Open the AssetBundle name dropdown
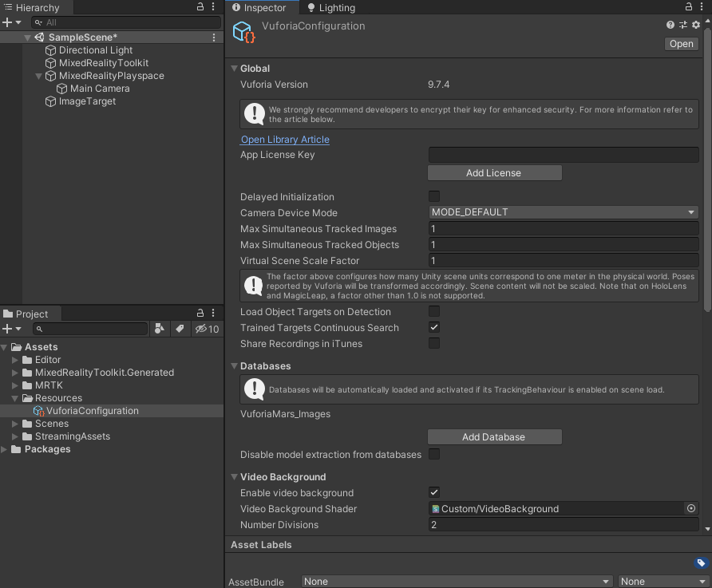 [457, 581]
